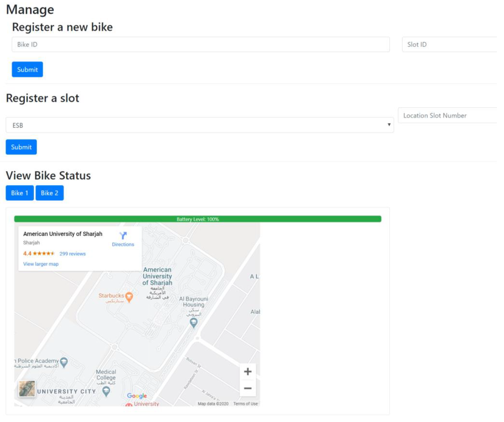
Task: Switch to satellite view thumbnail
Action: coord(27,389)
